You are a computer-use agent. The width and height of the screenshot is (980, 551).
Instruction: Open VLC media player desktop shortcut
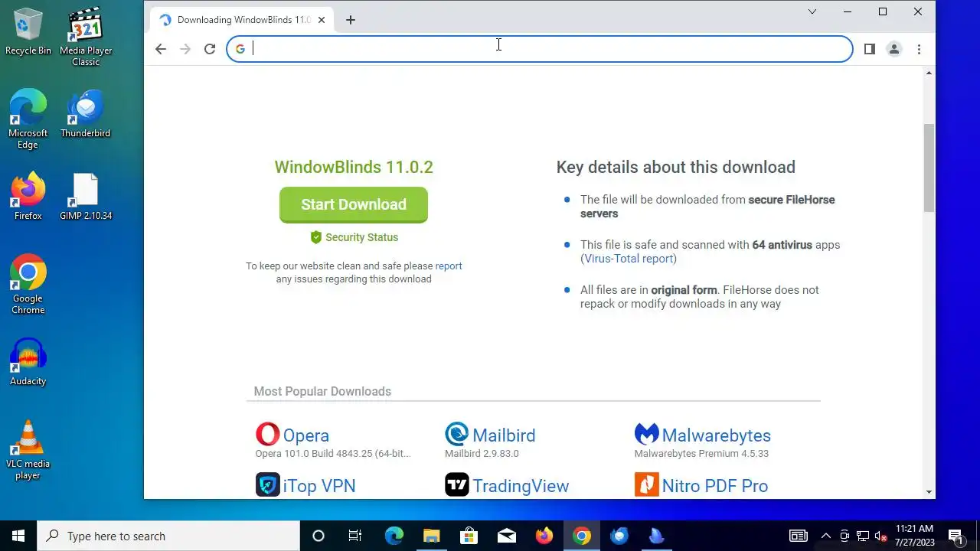click(x=28, y=450)
